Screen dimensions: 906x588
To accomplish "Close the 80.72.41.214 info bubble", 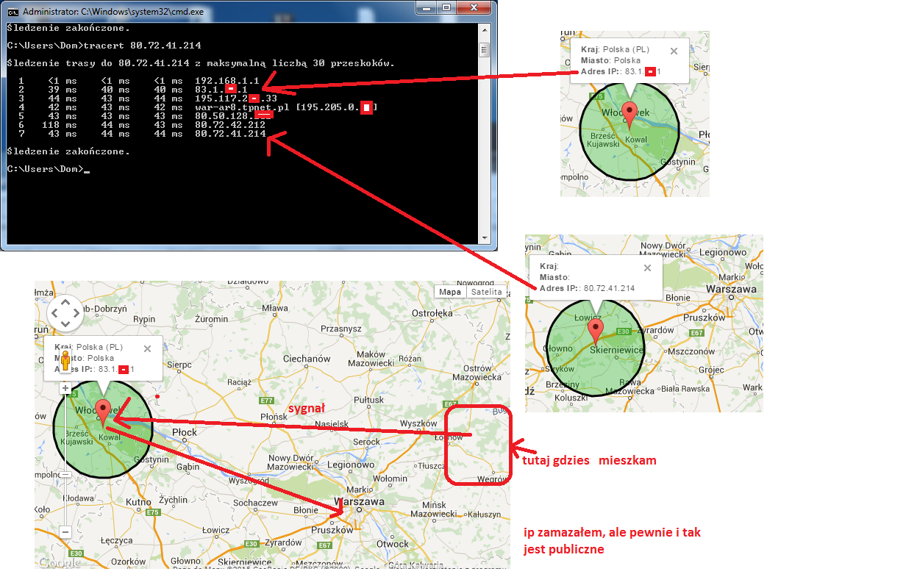I will pyautogui.click(x=647, y=268).
